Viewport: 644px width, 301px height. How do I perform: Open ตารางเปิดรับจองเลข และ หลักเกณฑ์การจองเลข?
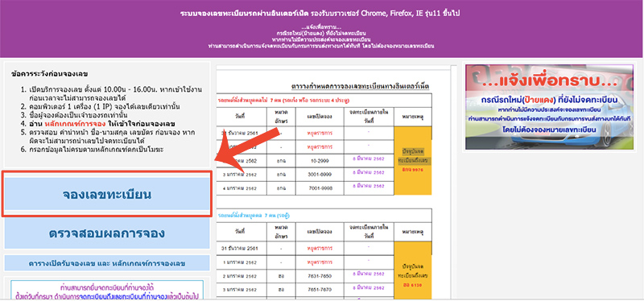coord(107,263)
